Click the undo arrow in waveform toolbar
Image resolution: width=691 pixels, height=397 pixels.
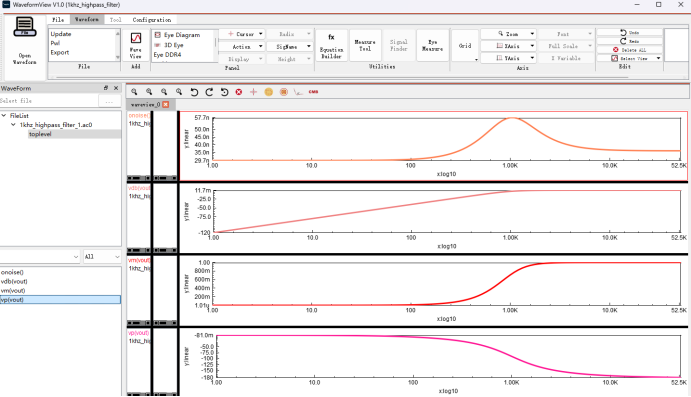pyautogui.click(x=194, y=92)
